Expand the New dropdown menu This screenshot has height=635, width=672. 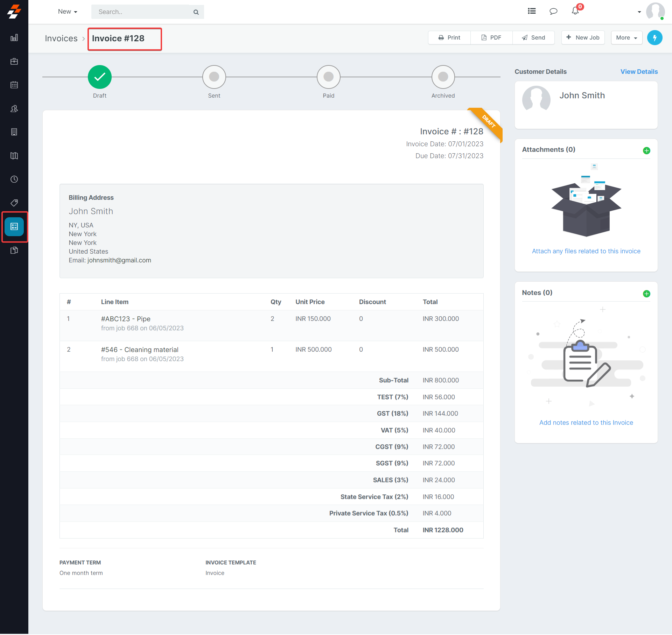click(x=68, y=12)
